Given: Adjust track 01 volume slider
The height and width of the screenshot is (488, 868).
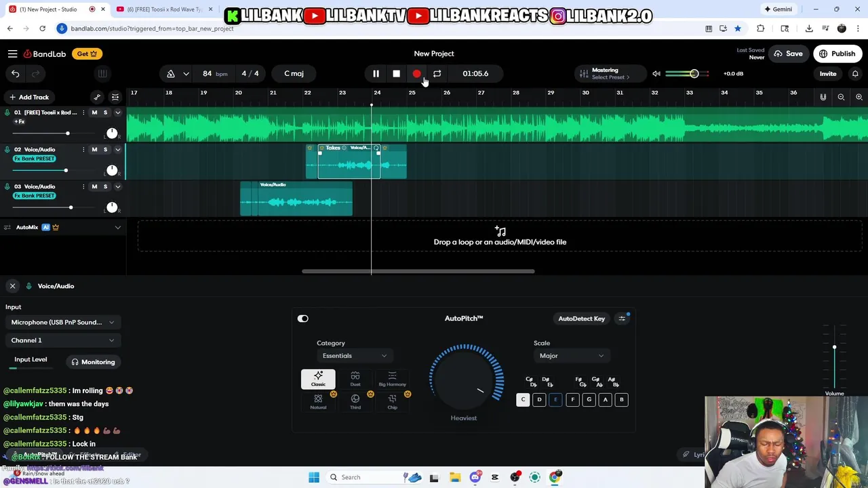Looking at the screenshot, I should click(x=67, y=134).
